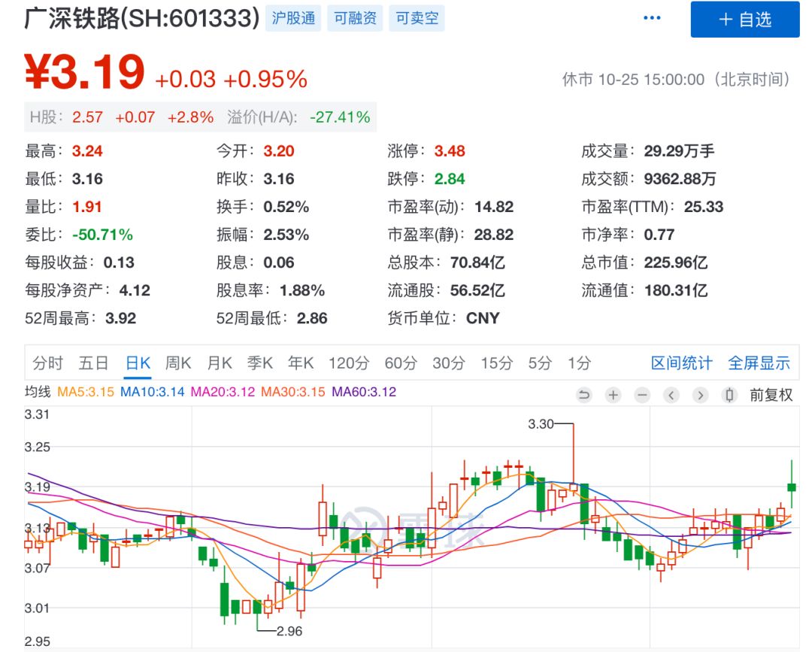Click the 溢价(H/A) value -27.41%
This screenshot has width=812, height=652.
click(x=340, y=117)
